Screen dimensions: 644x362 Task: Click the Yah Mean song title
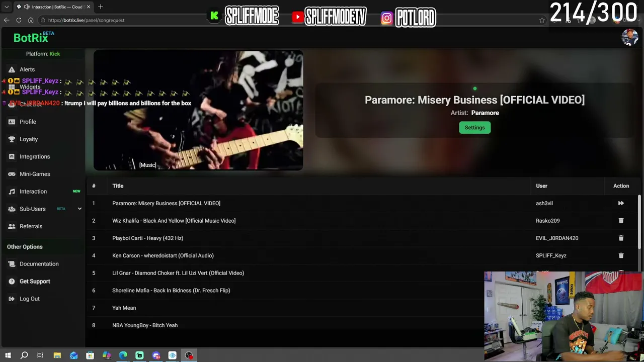click(124, 308)
